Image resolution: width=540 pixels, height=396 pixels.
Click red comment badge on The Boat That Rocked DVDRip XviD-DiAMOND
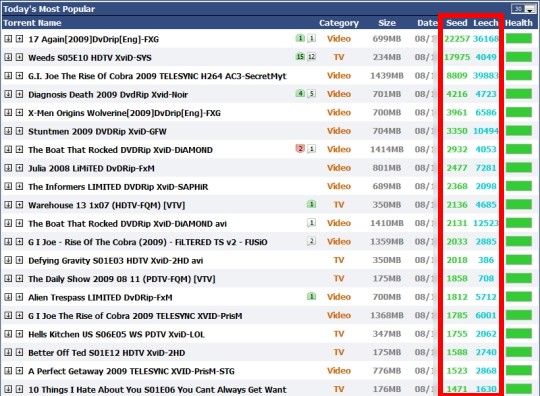pos(300,149)
